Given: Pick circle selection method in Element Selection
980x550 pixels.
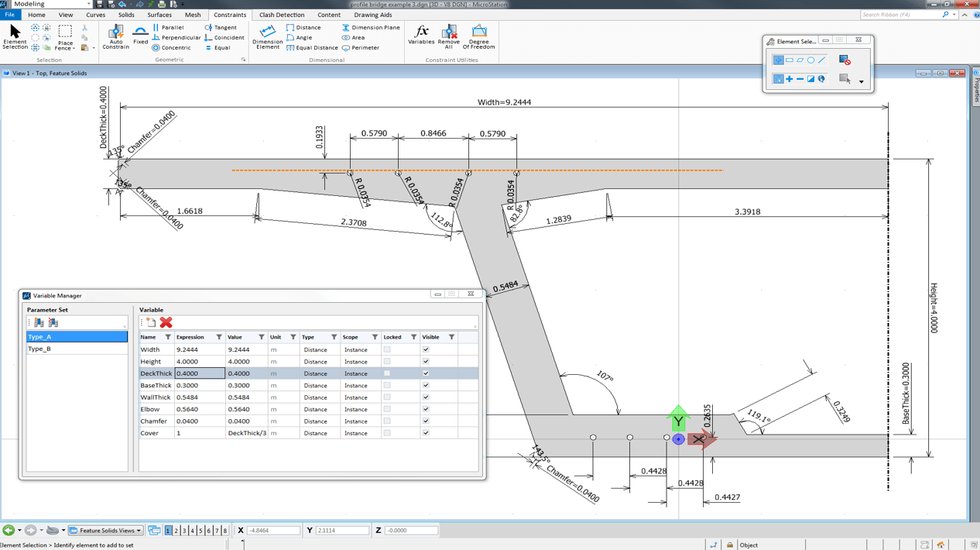Looking at the screenshot, I should pos(810,60).
